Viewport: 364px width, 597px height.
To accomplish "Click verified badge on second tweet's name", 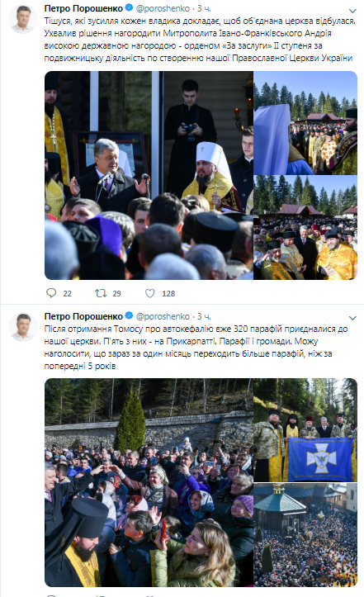I will pos(129,315).
